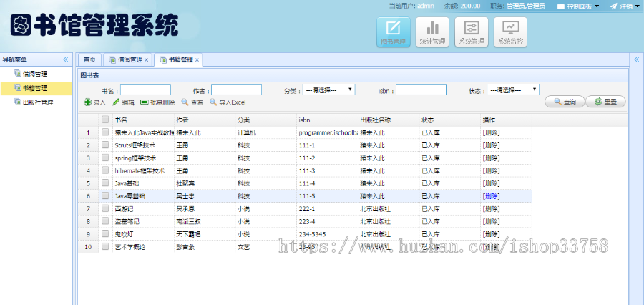
Task: Click the 重置 reset button
Action: pos(606,102)
